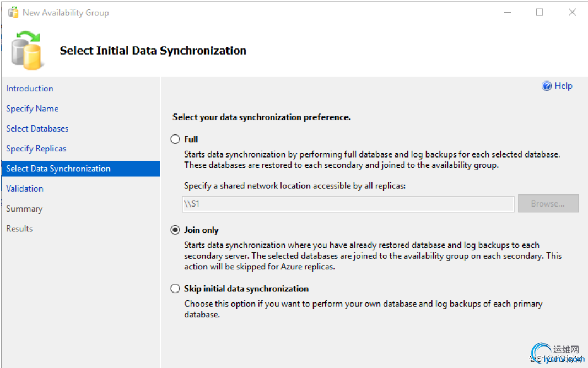Select the Full synchronization radio button
Viewport: 588px width, 368px height.
tap(175, 139)
